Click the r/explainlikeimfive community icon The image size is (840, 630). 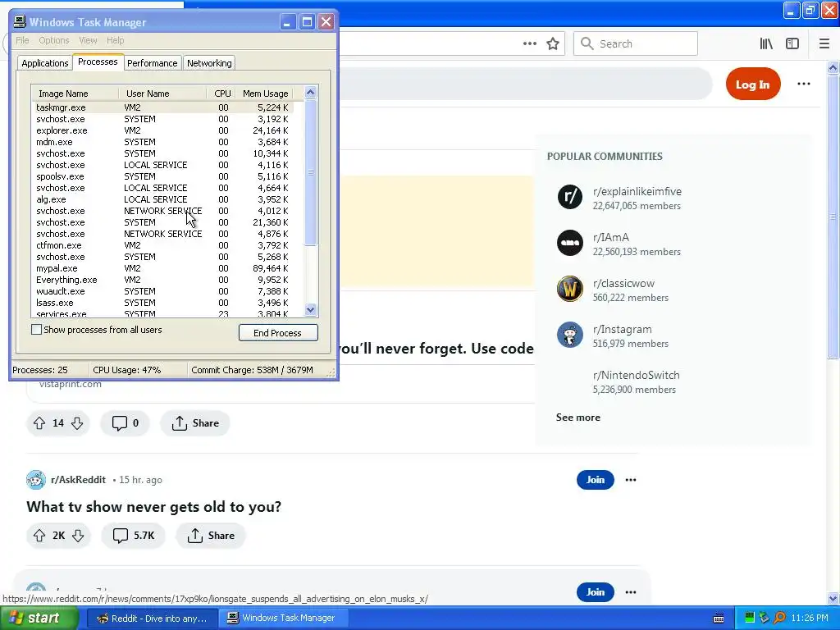(570, 197)
